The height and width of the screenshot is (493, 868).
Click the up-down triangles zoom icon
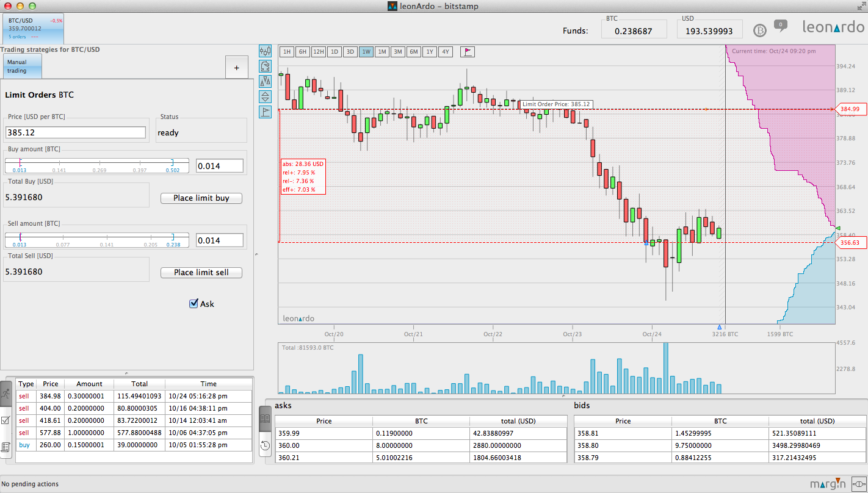pos(265,96)
